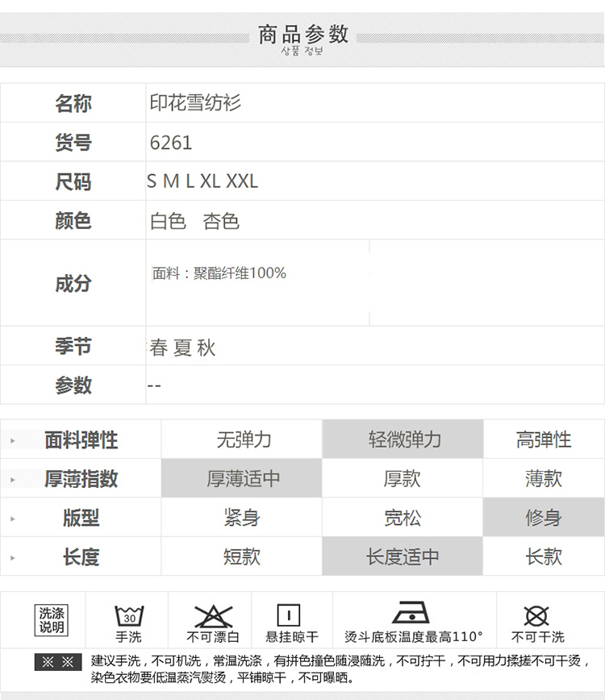Screen dimensions: 605x700
Task: Select the highlighted 修身 cell
Action: click(544, 517)
